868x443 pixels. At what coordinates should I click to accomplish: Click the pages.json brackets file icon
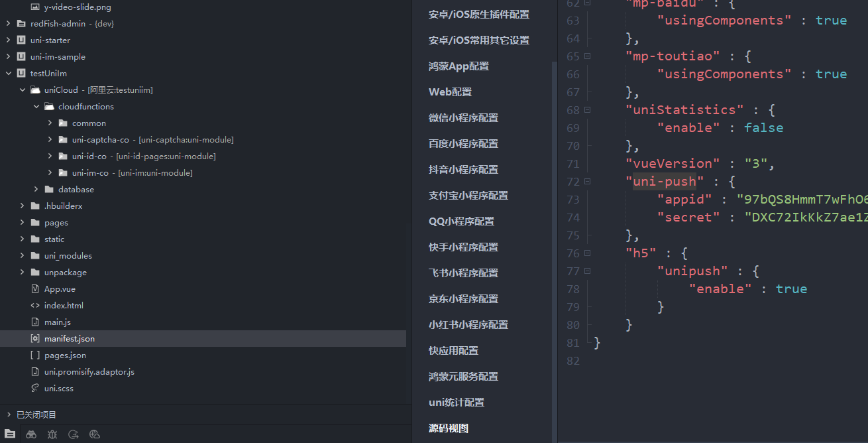[36, 355]
